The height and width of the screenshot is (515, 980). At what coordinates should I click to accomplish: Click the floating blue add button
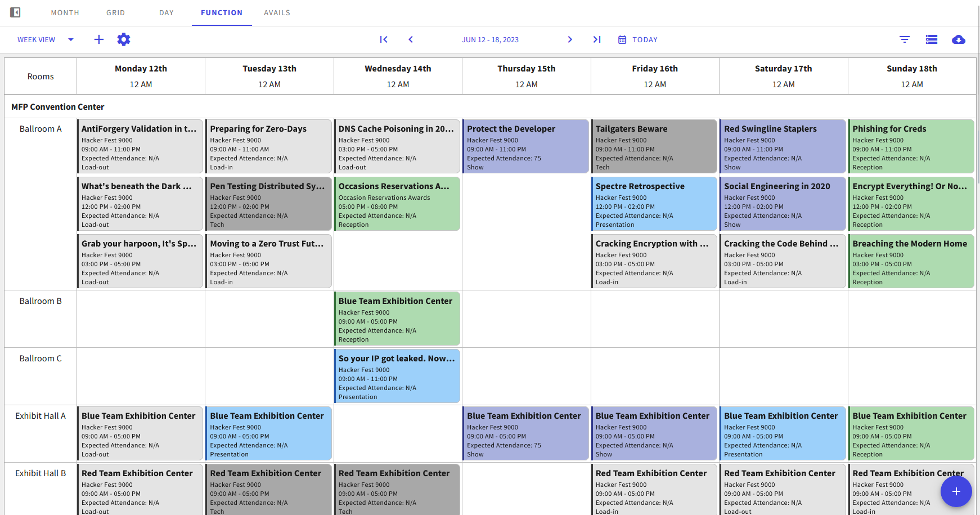956,491
